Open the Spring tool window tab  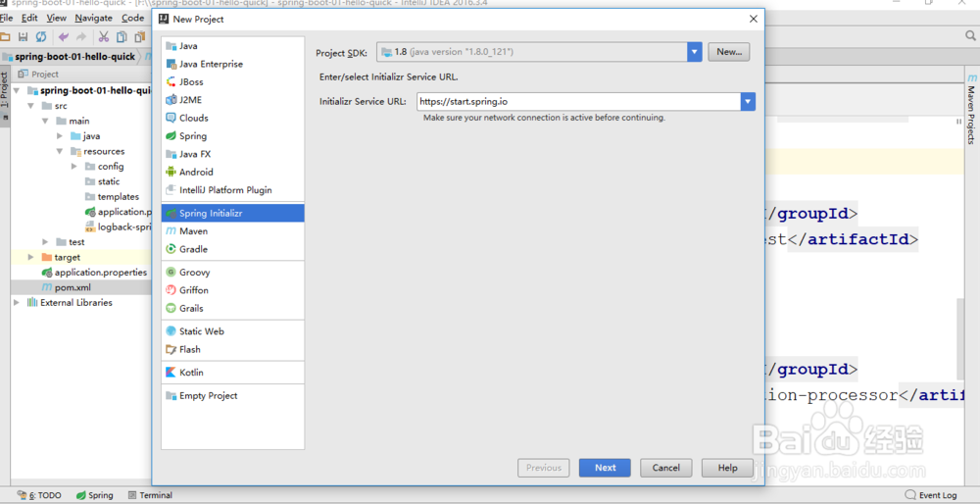click(x=94, y=495)
